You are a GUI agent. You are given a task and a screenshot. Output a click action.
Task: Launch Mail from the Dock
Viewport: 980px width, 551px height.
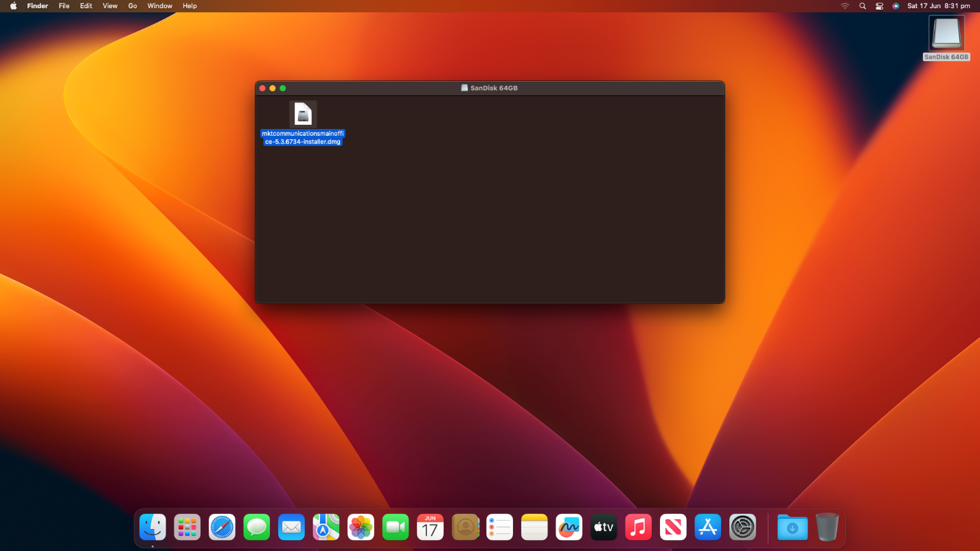291,527
